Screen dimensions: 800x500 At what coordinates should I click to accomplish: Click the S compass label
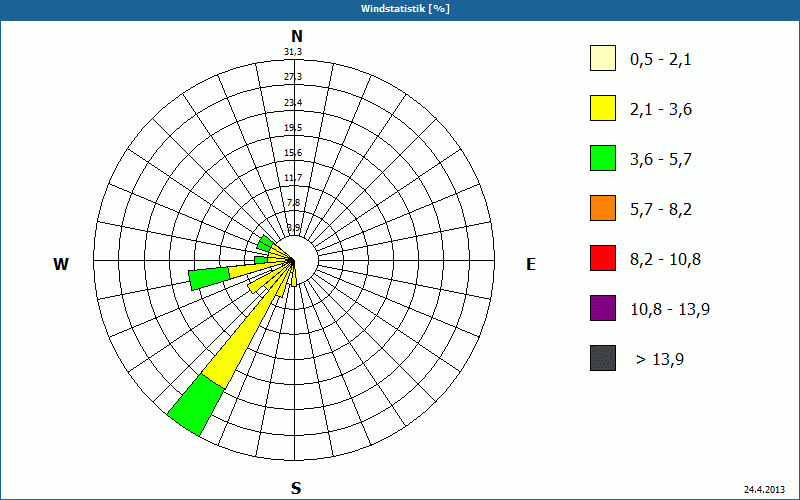[x=296, y=489]
